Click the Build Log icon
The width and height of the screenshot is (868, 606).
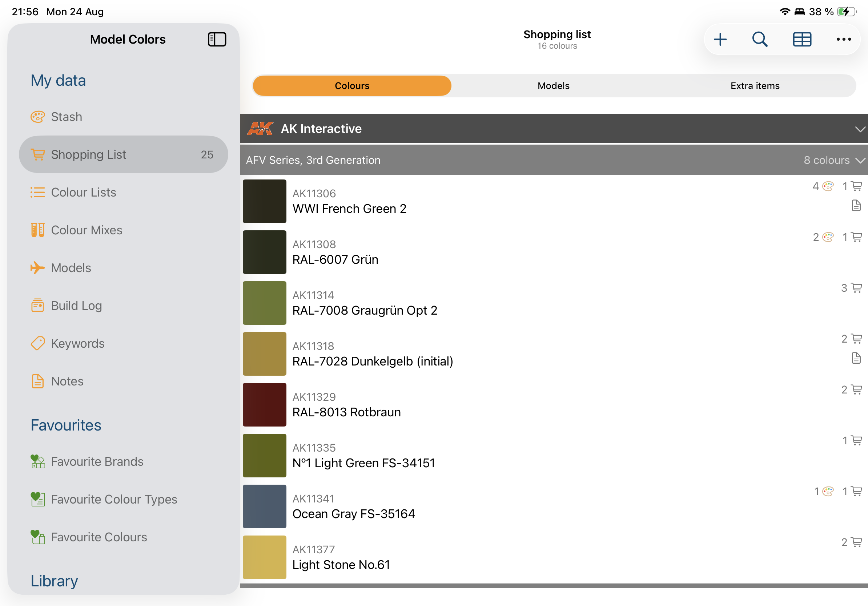tap(37, 305)
